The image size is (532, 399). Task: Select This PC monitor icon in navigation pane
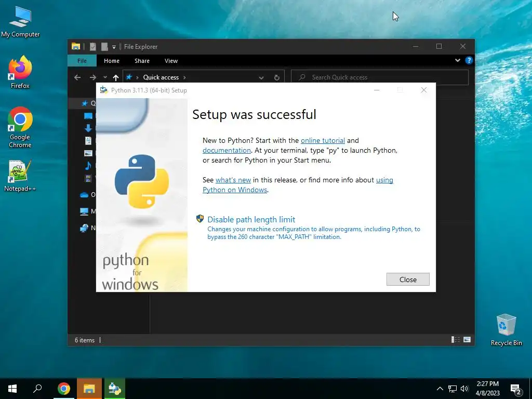[84, 211]
